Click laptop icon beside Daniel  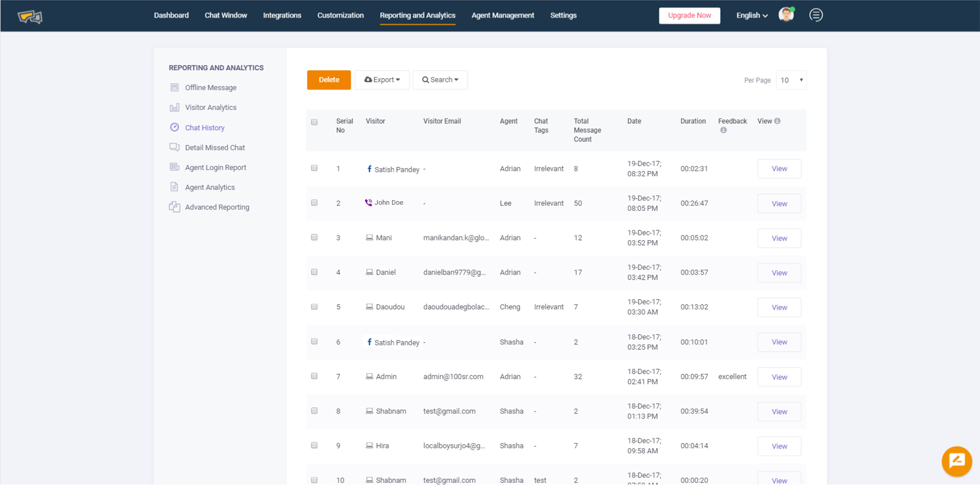(x=370, y=272)
